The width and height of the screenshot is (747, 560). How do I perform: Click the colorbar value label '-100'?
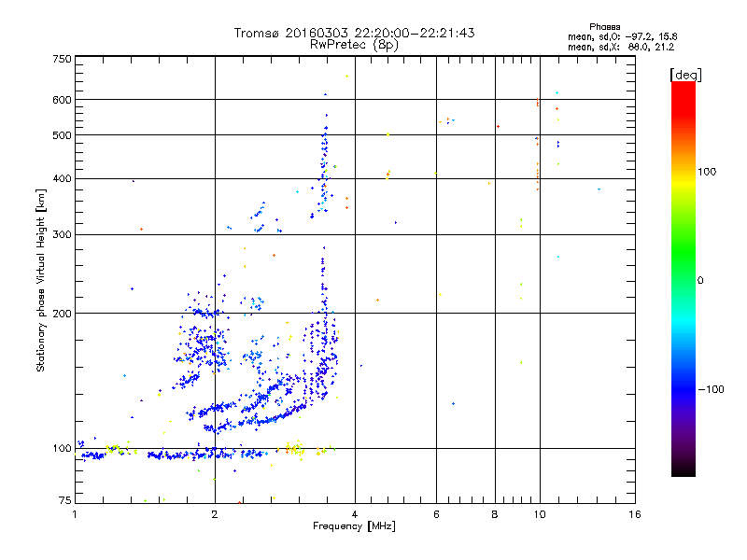click(x=712, y=389)
